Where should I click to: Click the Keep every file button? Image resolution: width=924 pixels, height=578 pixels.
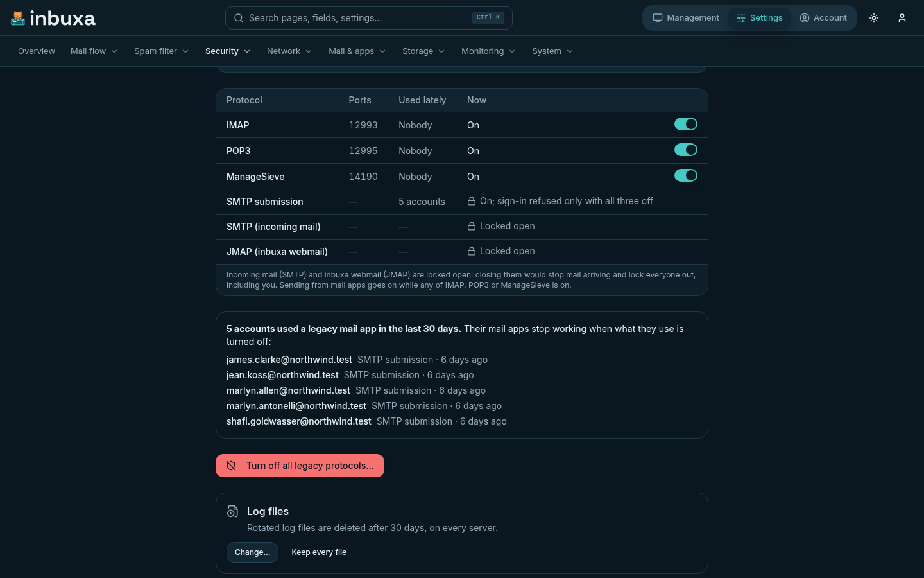[319, 552]
